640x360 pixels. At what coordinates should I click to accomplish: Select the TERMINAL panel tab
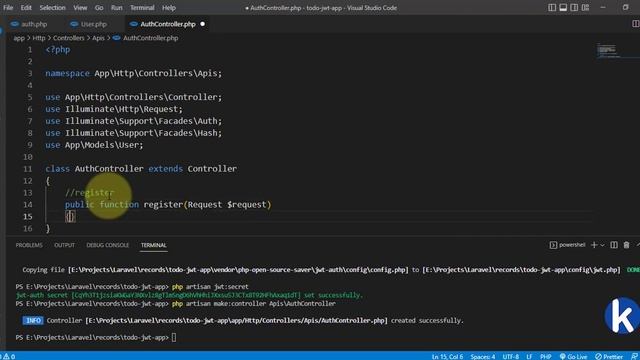[153, 245]
